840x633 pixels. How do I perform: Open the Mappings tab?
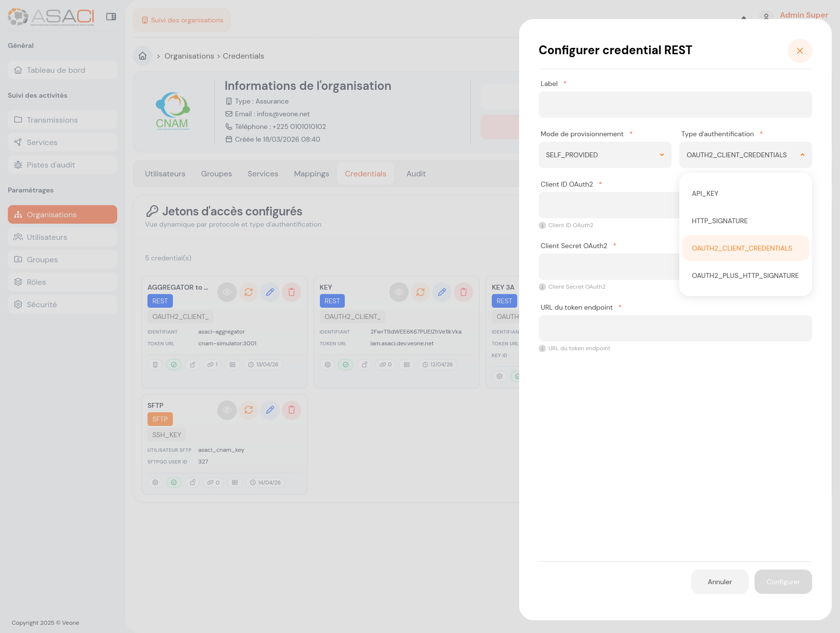(311, 173)
